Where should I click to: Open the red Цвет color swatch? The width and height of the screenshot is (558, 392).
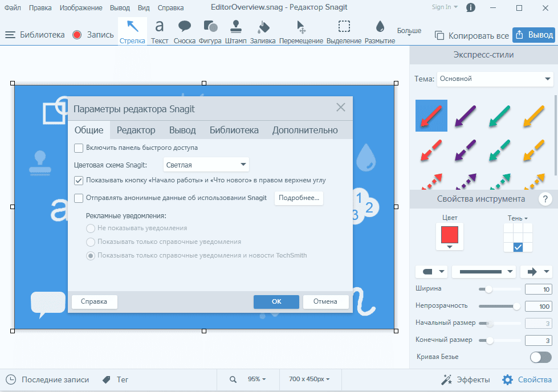pyautogui.click(x=450, y=236)
